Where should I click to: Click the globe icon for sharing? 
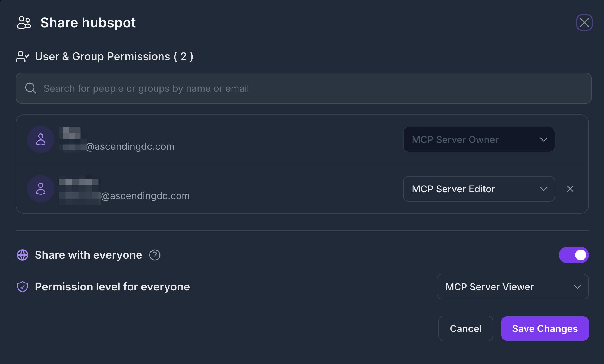23,255
